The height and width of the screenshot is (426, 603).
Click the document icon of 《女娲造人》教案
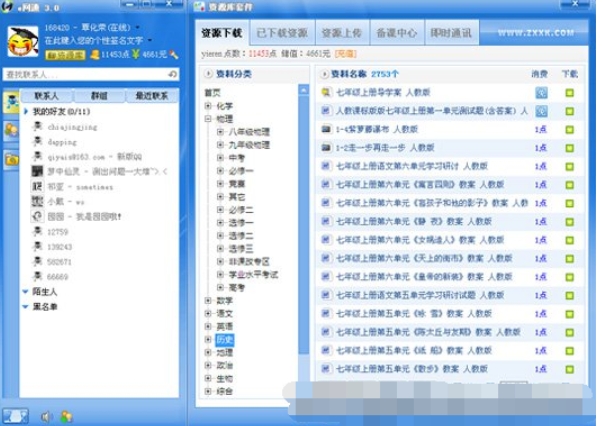326,240
